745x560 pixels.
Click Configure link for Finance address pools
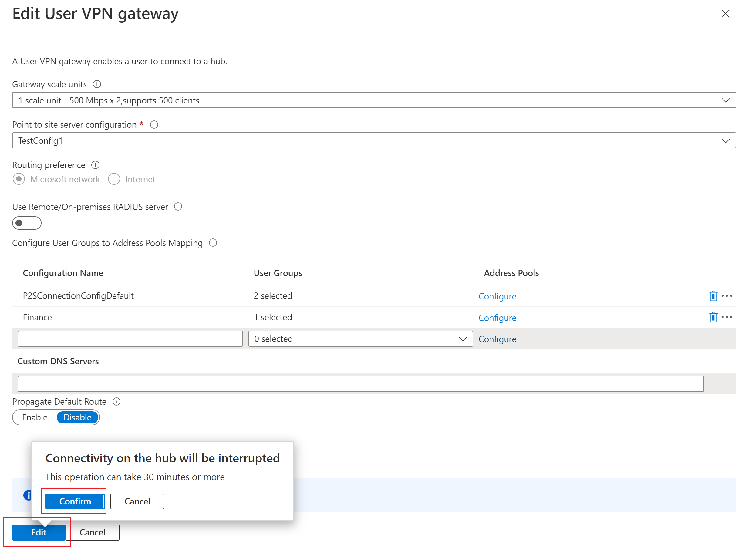[x=497, y=318]
